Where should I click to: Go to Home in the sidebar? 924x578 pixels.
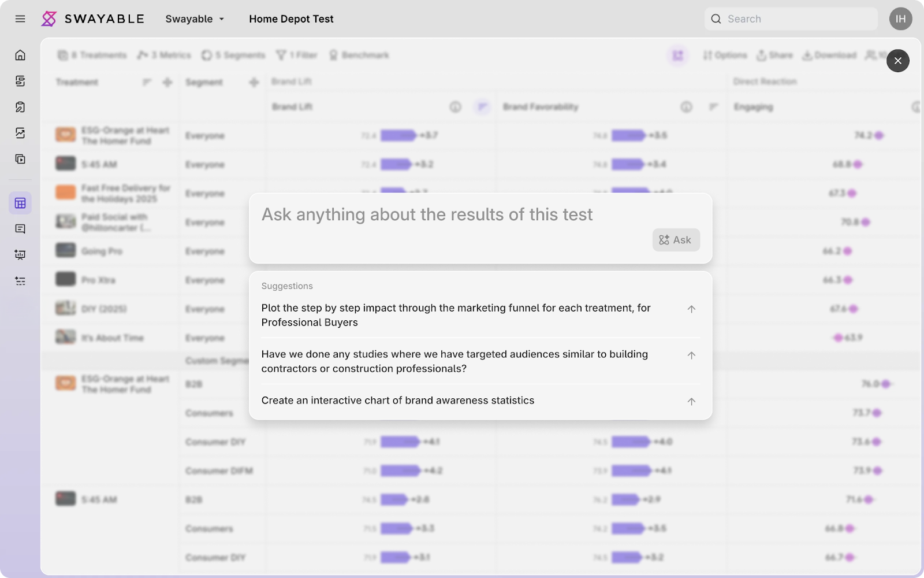(x=20, y=55)
